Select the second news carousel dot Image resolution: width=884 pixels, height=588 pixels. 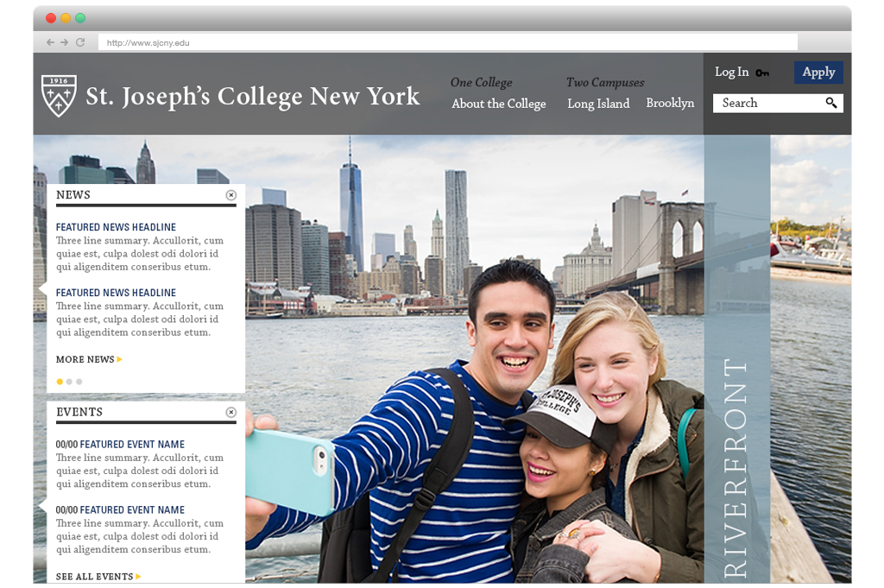tap(69, 382)
